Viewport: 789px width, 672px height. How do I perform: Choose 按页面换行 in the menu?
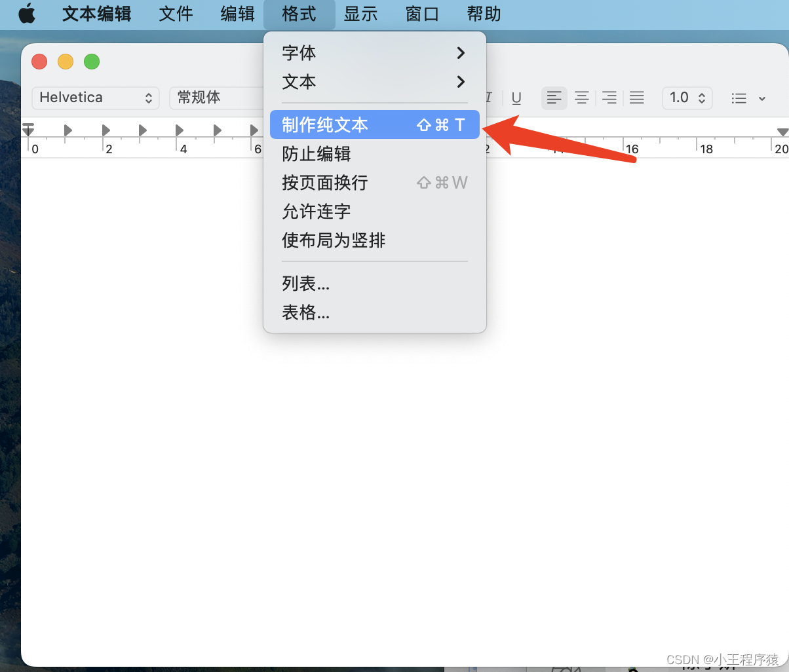[374, 183]
